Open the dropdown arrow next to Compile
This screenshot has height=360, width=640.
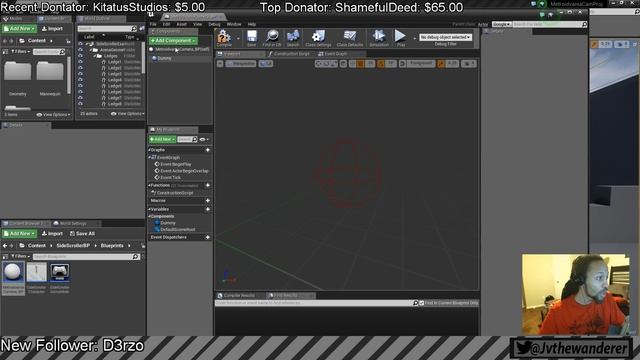click(238, 38)
